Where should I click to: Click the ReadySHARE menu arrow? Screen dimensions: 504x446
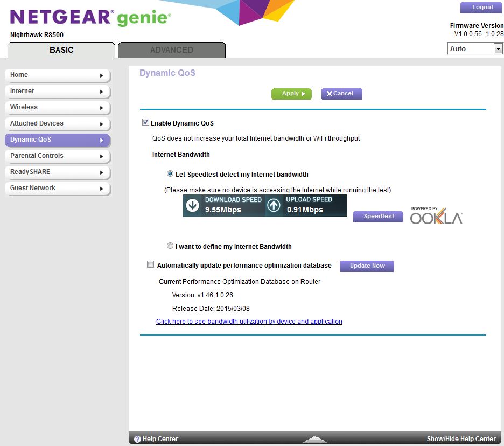pos(102,172)
